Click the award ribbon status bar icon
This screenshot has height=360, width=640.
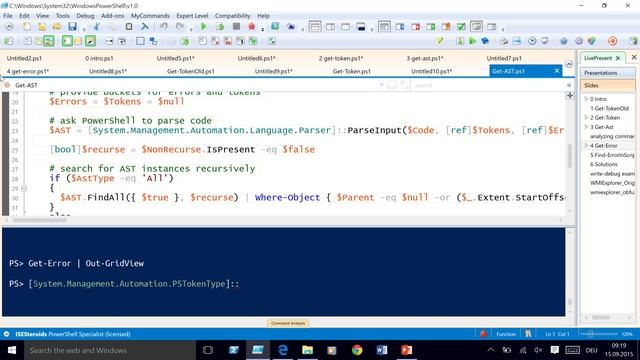tap(528, 334)
